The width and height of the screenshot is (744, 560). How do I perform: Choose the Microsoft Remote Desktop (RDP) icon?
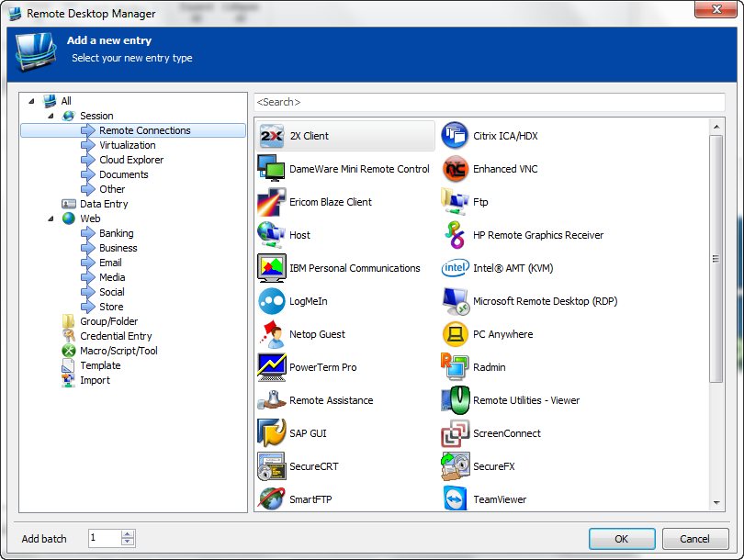456,301
